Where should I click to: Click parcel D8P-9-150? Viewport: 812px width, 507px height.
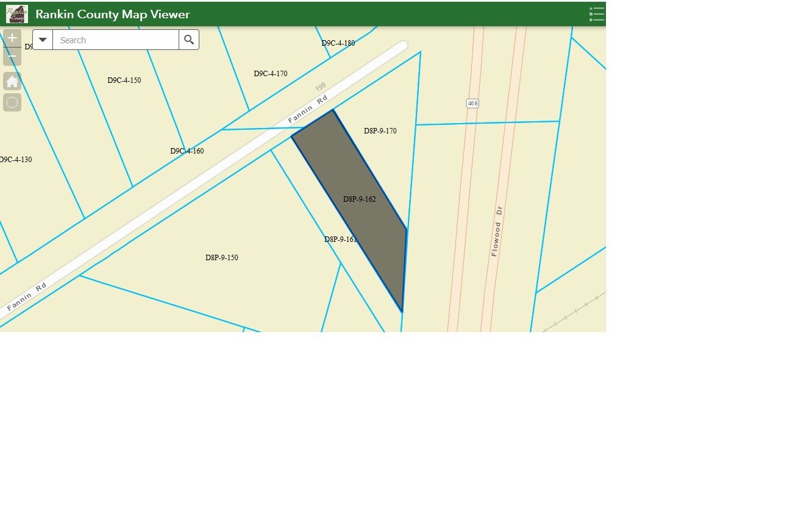pyautogui.click(x=222, y=257)
